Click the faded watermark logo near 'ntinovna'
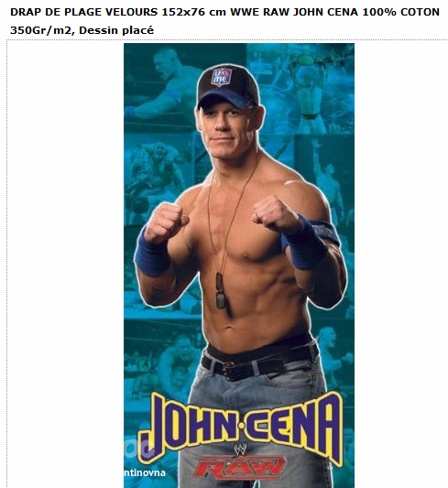 pyautogui.click(x=139, y=447)
